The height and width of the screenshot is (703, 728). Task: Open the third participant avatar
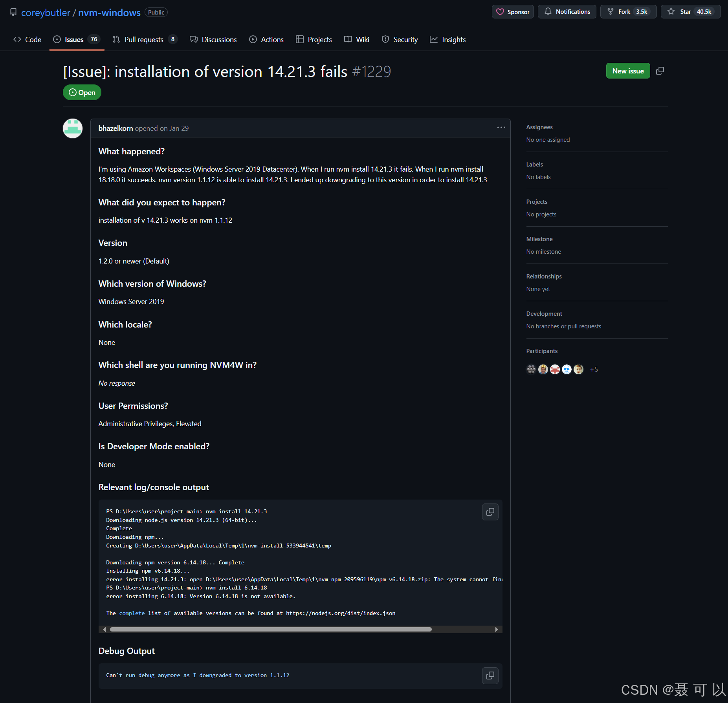click(x=555, y=370)
